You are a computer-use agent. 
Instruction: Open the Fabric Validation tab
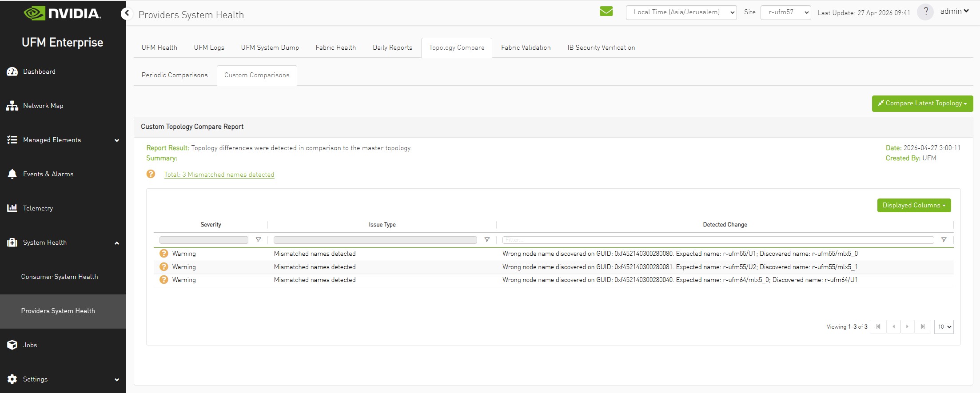tap(526, 48)
